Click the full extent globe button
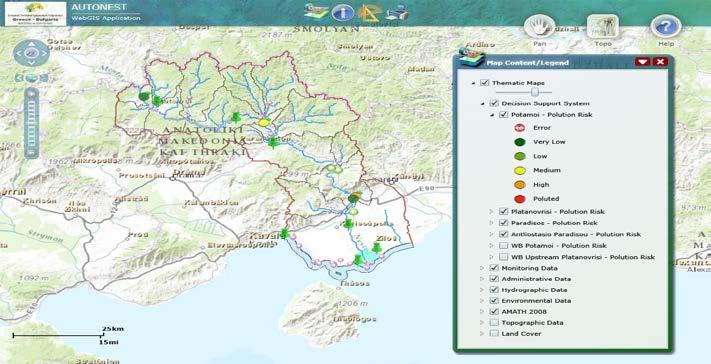 pyautogui.click(x=31, y=78)
